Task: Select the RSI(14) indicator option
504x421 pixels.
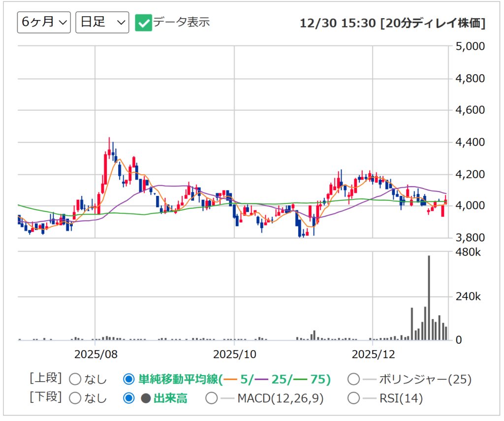Action: (353, 398)
